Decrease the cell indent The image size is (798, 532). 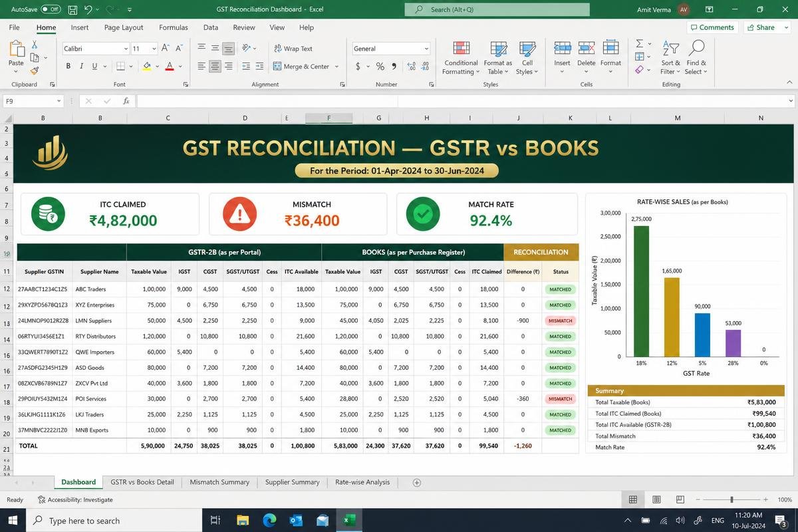pos(246,66)
